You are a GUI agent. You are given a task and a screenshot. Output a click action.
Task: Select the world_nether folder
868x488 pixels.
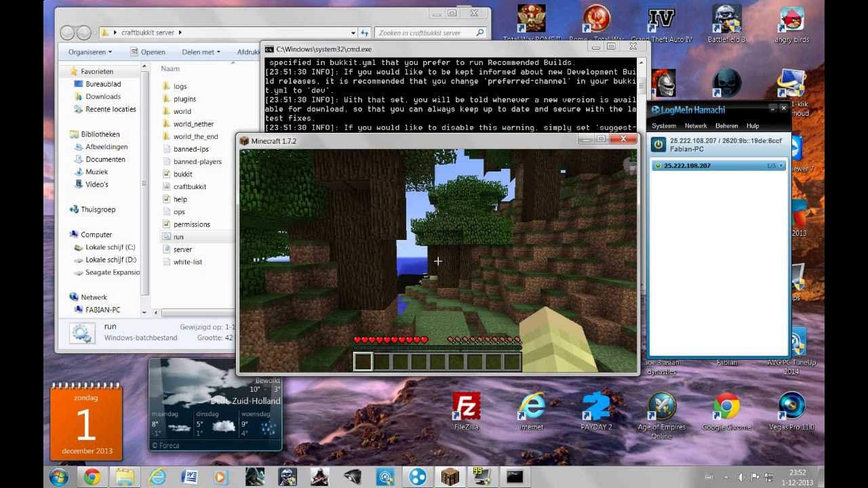193,124
